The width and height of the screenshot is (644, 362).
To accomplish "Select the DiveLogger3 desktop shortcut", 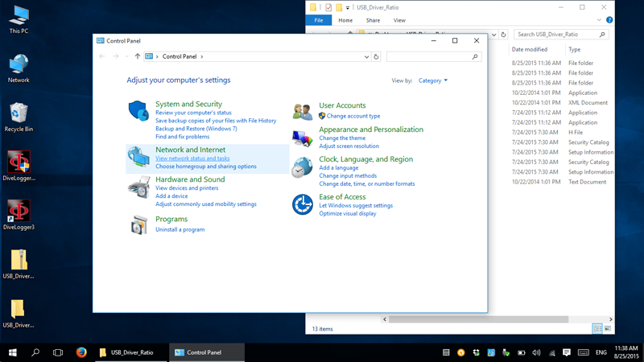I will [19, 215].
